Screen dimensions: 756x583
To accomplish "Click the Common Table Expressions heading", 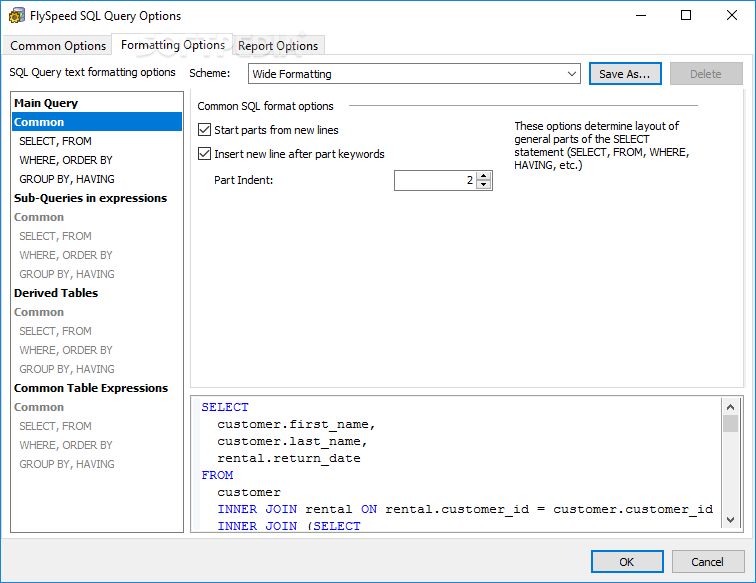I will (x=97, y=388).
